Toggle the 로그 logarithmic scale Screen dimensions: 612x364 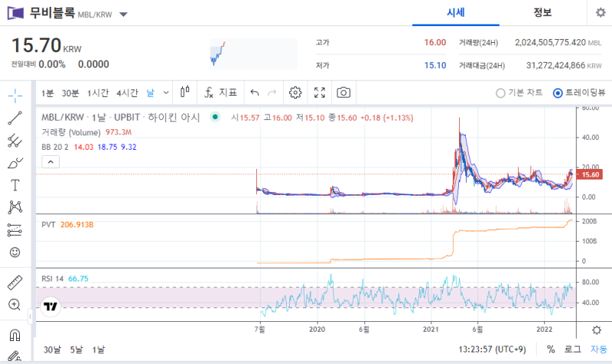tap(572, 349)
